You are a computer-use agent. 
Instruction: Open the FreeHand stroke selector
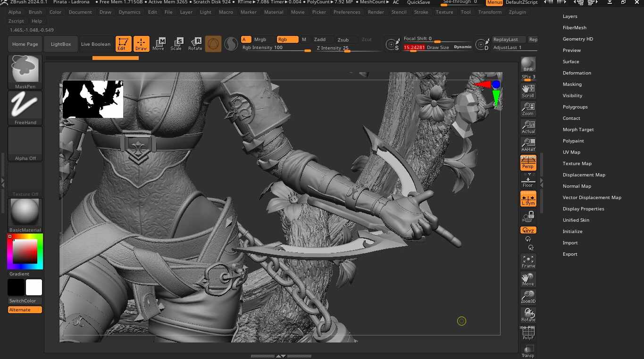coord(25,108)
